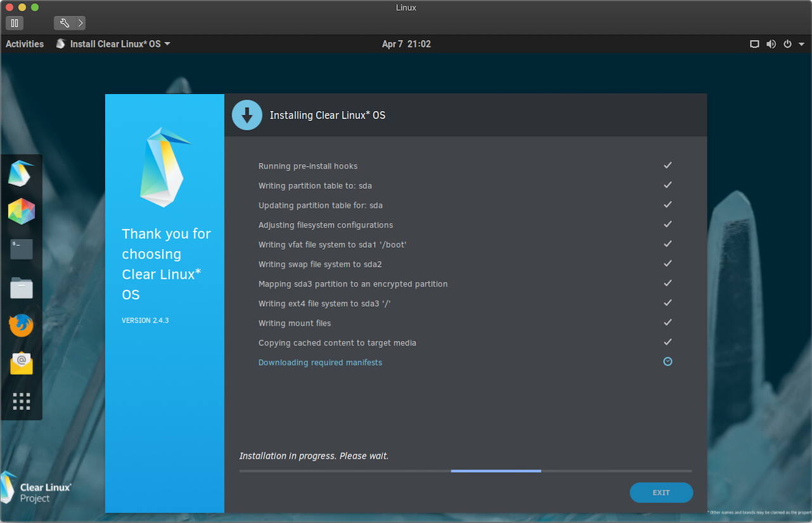This screenshot has width=812, height=523.
Task: Select 'Updating partition table for: sda' text
Action: (x=320, y=205)
